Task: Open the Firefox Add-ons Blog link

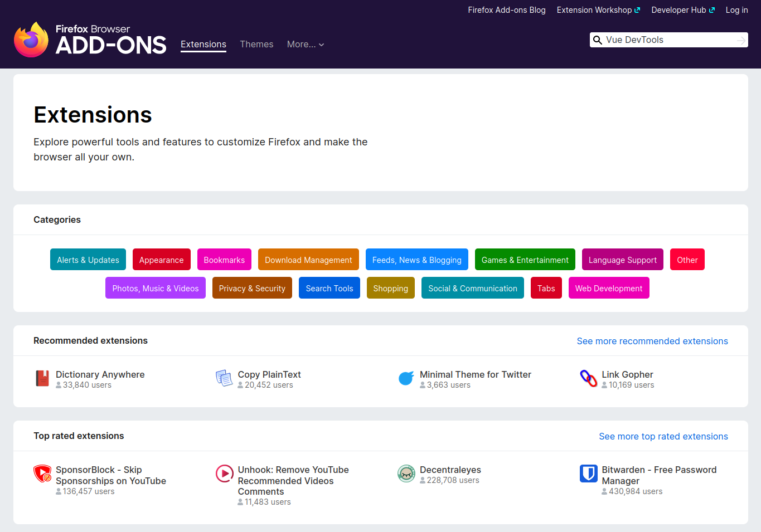Action: [507, 10]
